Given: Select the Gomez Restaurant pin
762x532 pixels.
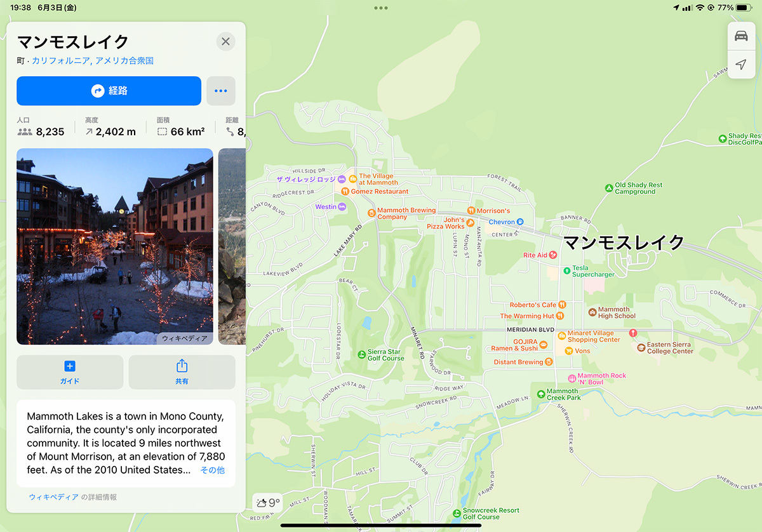Looking at the screenshot, I should pyautogui.click(x=345, y=191).
